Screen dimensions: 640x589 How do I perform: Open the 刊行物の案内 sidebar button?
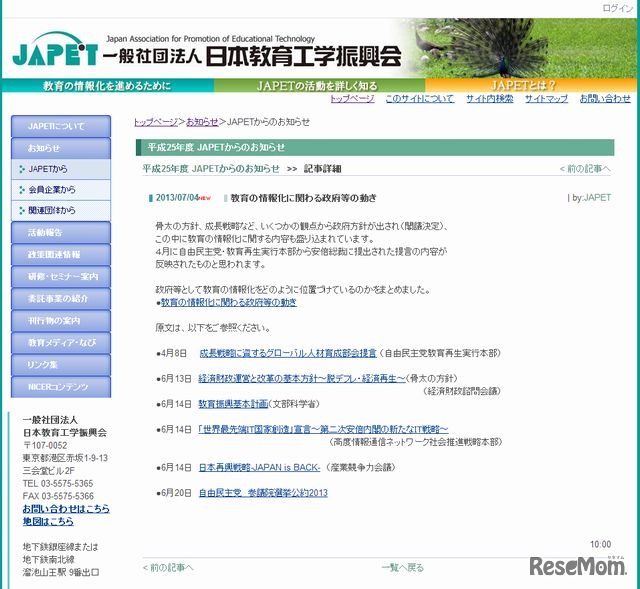(61, 321)
